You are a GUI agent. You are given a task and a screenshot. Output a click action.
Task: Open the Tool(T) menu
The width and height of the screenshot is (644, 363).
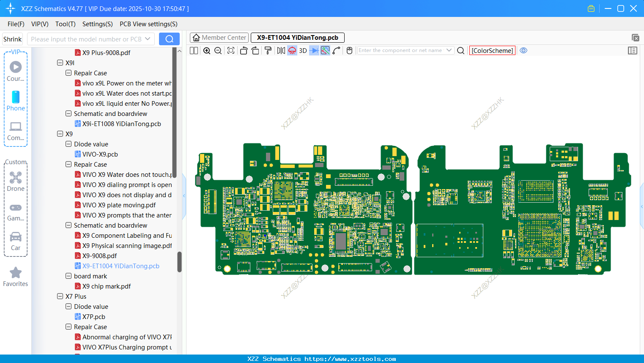(65, 24)
